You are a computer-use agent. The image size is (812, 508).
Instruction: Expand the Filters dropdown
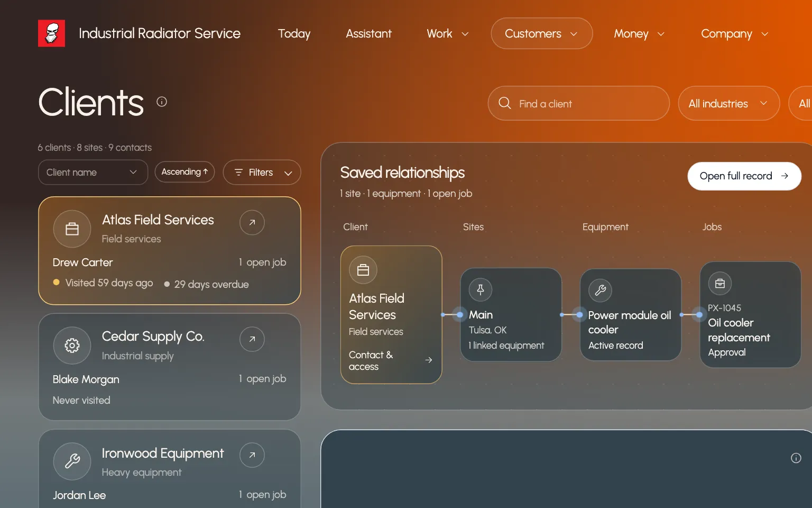262,173
